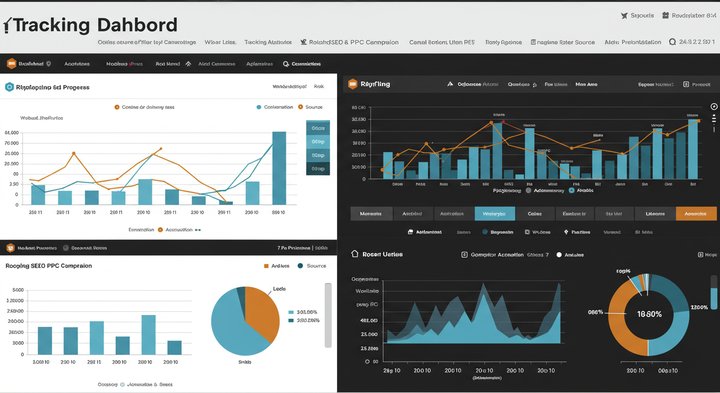Image resolution: width=720 pixels, height=393 pixels.
Task: Click the vertical teal slider beside the donut chart
Action: coord(714,292)
